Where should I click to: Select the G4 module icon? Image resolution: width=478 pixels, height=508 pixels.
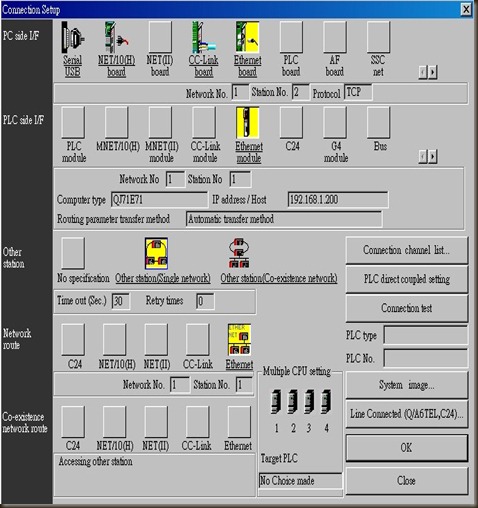pos(335,123)
